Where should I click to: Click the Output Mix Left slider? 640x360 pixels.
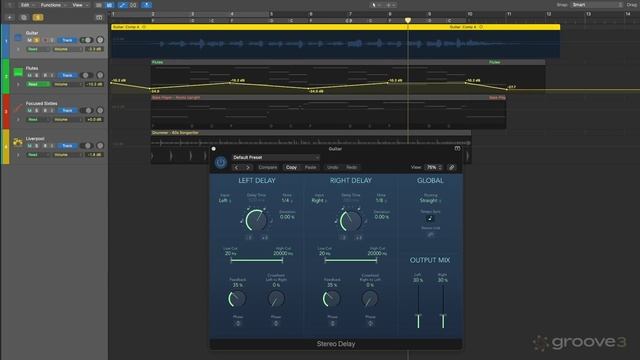[x=418, y=306]
